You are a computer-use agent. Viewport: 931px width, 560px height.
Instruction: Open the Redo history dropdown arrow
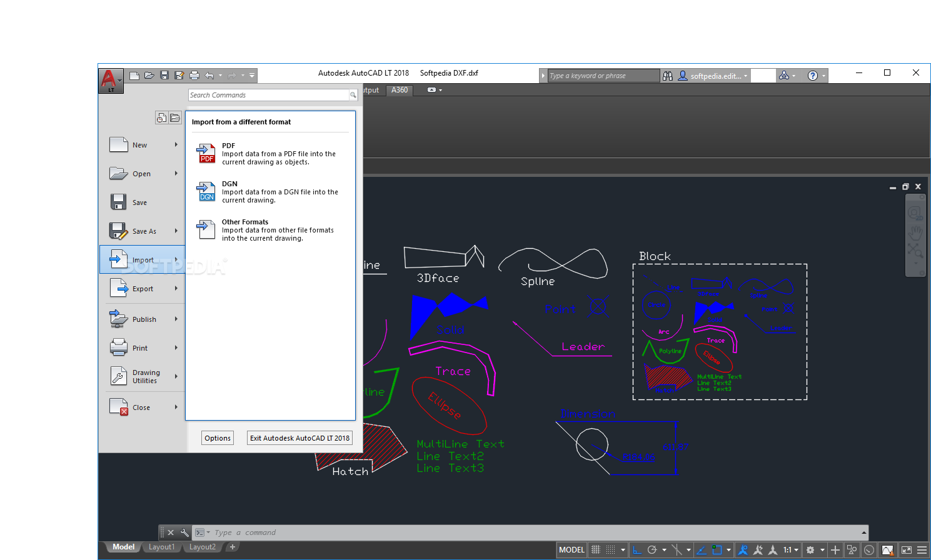tap(243, 76)
